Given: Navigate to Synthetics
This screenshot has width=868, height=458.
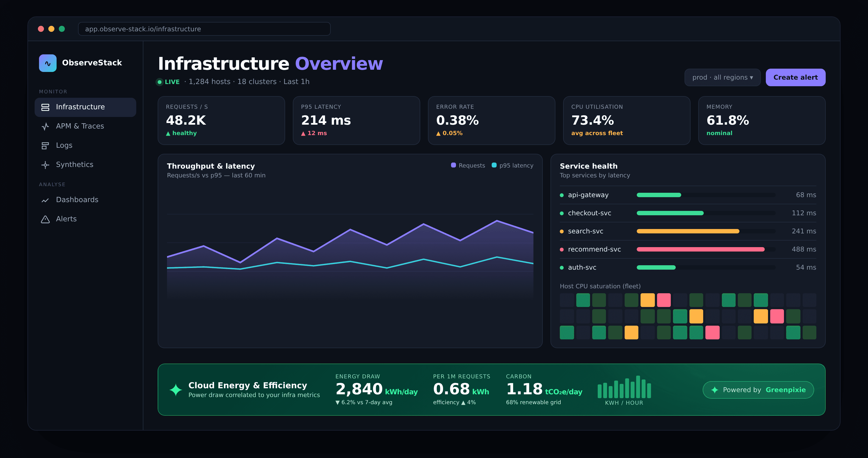Looking at the screenshot, I should click(x=85, y=165).
